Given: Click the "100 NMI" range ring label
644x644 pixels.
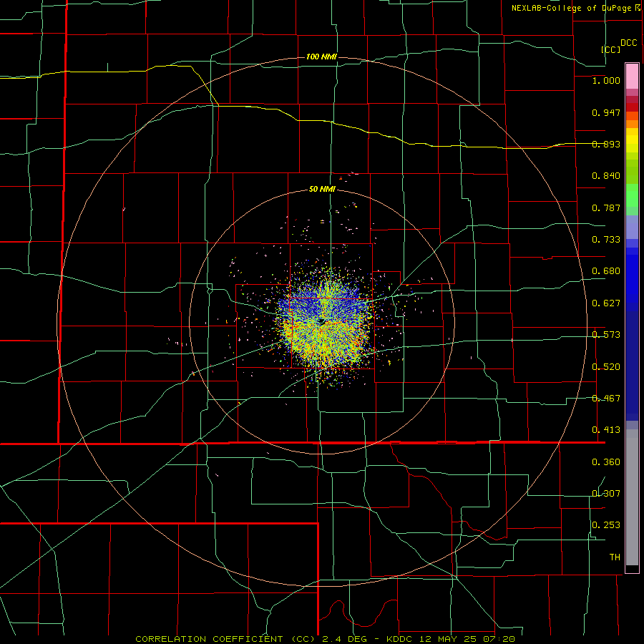Looking at the screenshot, I should point(321,57).
